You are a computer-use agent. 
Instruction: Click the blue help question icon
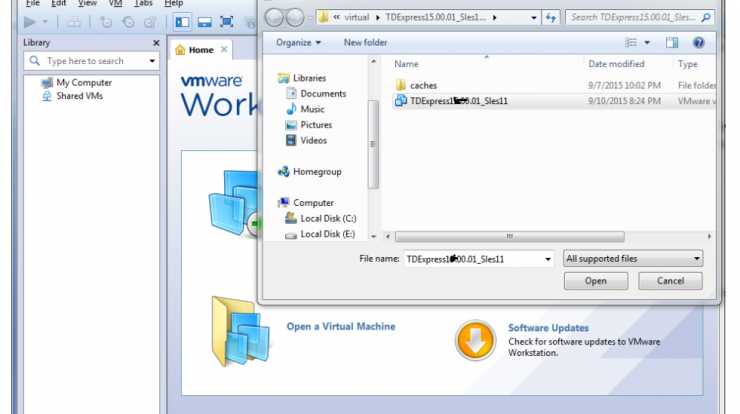(698, 42)
